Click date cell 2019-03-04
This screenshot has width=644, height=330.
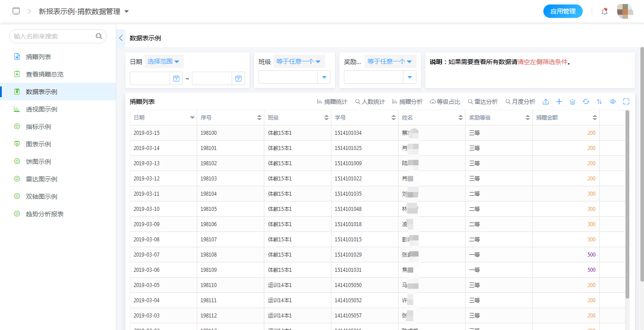click(x=147, y=300)
